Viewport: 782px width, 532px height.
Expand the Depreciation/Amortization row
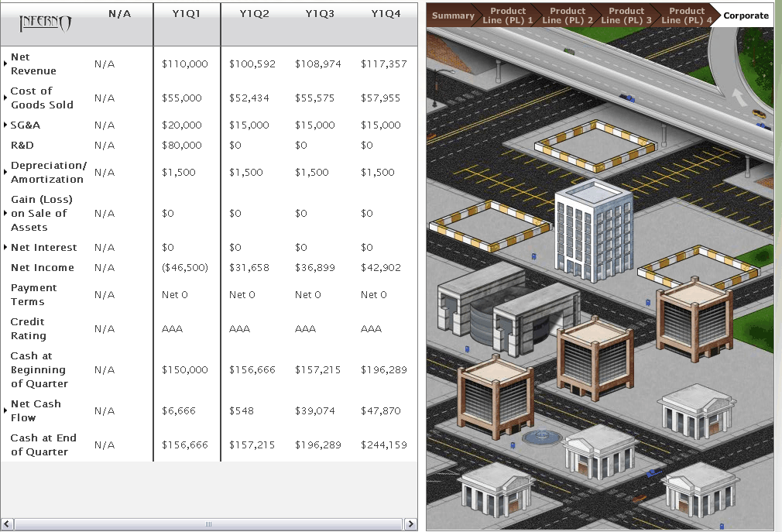(5, 172)
